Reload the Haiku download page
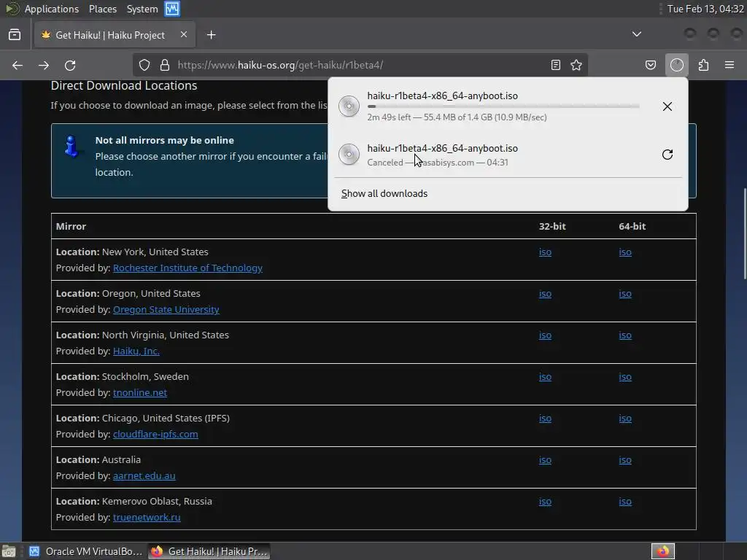The height and width of the screenshot is (560, 747). pos(70,65)
